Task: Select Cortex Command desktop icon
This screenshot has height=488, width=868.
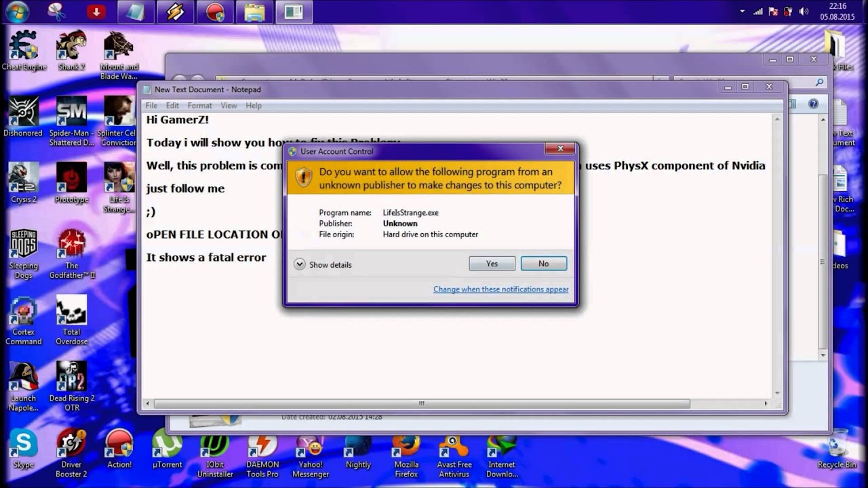Action: [24, 320]
